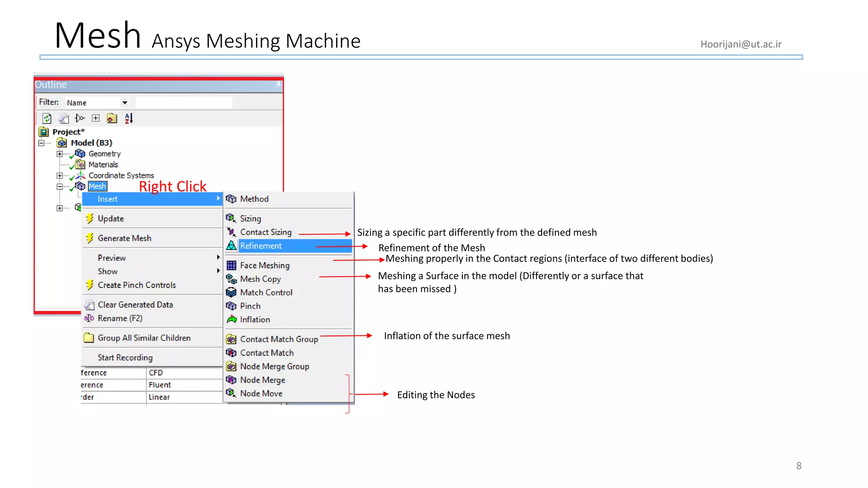Open the Preview submenu
Viewport: 868px width, 488px height.
click(112, 258)
